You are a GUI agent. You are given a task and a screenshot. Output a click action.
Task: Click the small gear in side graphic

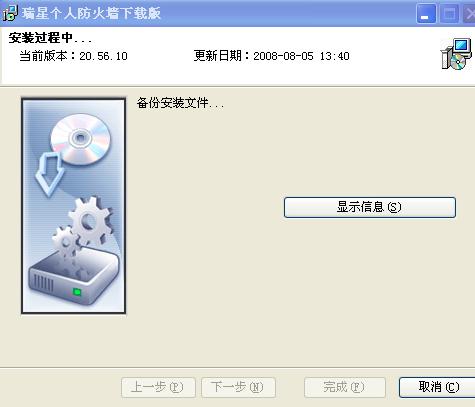pyautogui.click(x=66, y=242)
